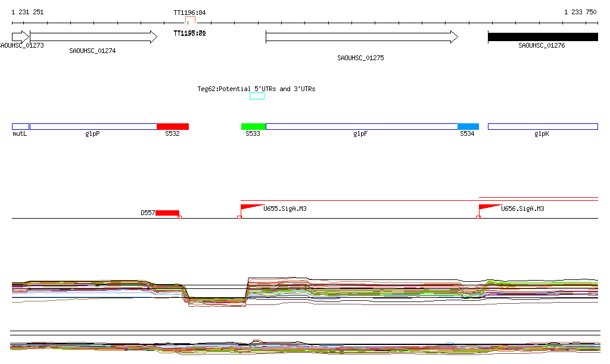Click the 'Teg62:Potential 5'UTRs and 3'UTRs' label
This screenshot has height=364, width=610.
(x=256, y=89)
